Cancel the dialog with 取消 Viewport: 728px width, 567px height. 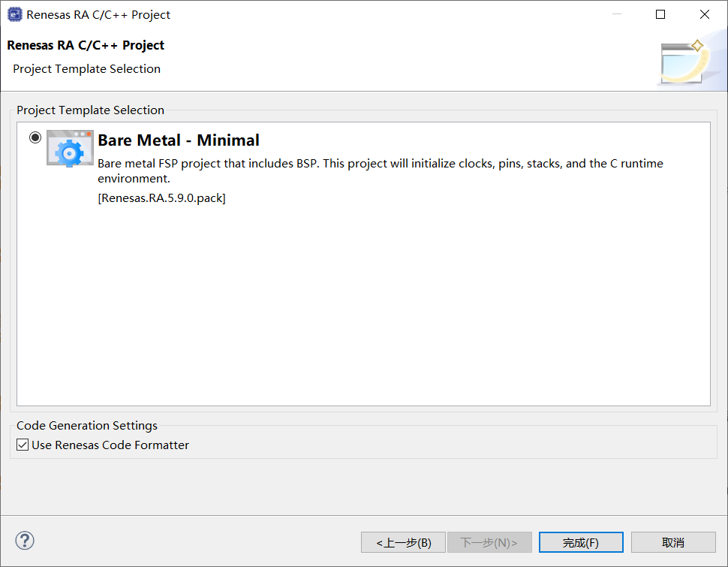click(673, 542)
